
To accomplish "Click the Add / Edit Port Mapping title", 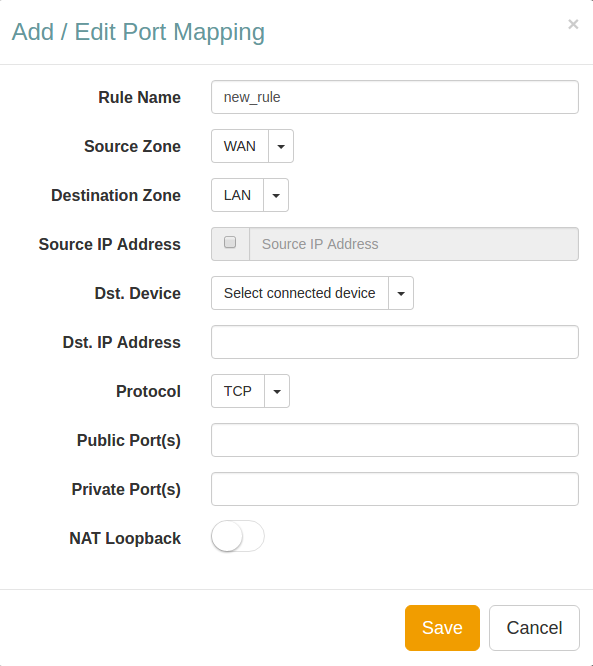I will 138,32.
